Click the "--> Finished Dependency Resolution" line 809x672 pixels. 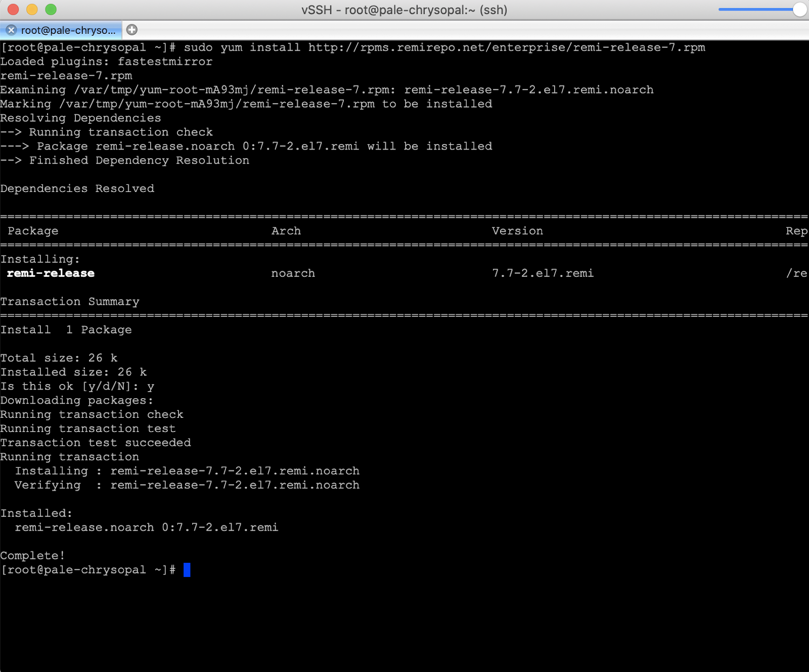coord(124,161)
